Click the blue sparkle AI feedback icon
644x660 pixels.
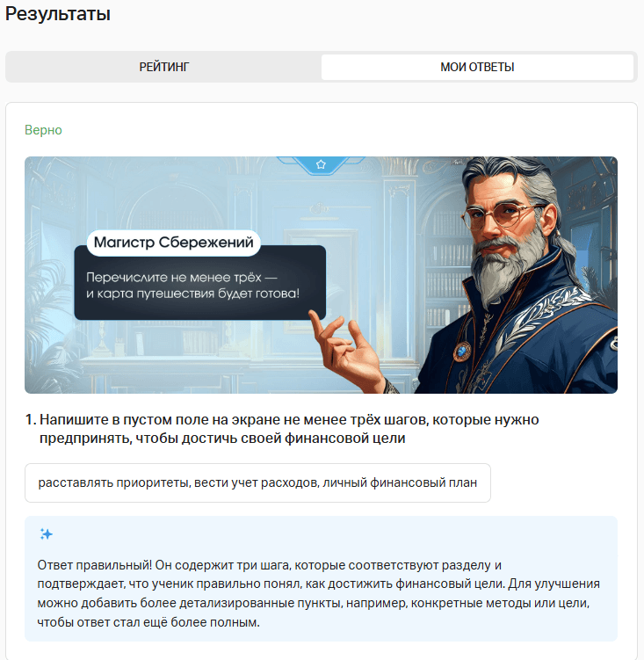[47, 534]
